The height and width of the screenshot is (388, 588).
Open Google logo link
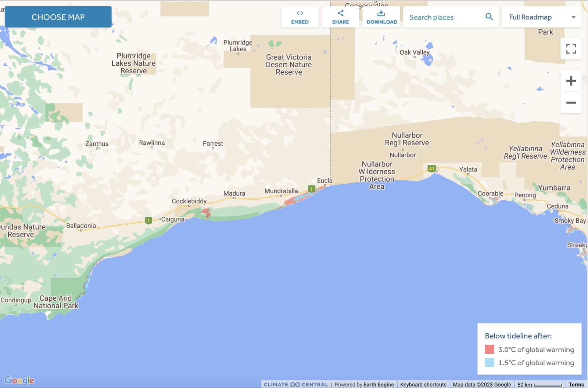[x=19, y=380]
